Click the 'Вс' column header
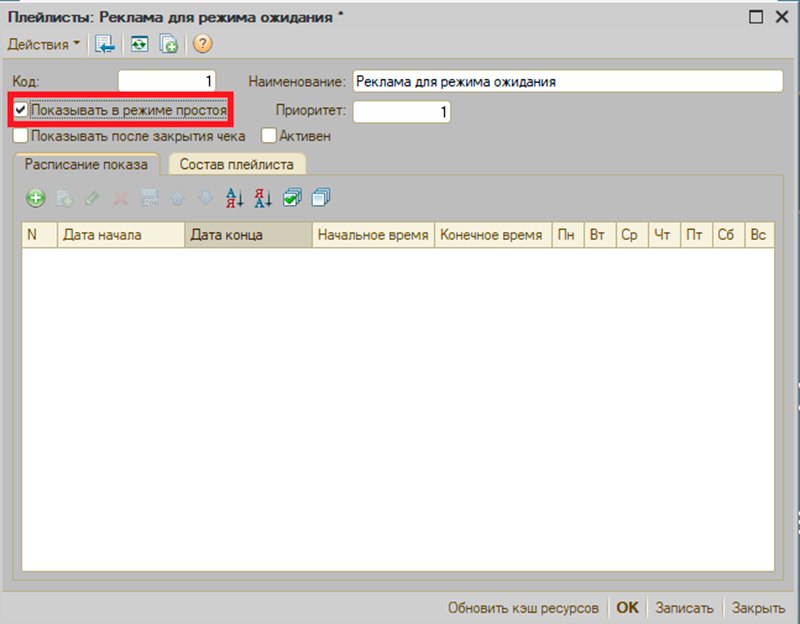 pos(760,235)
